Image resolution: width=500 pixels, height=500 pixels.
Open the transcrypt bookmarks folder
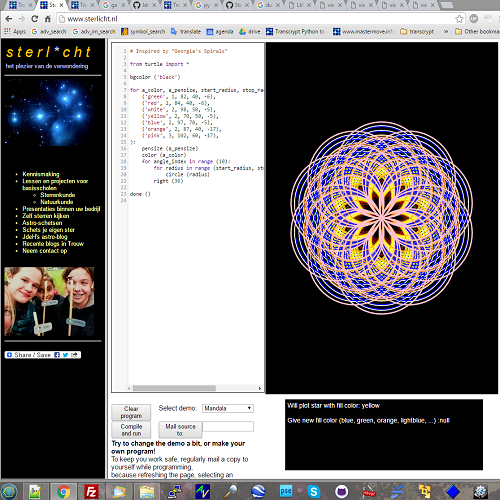pos(417,32)
